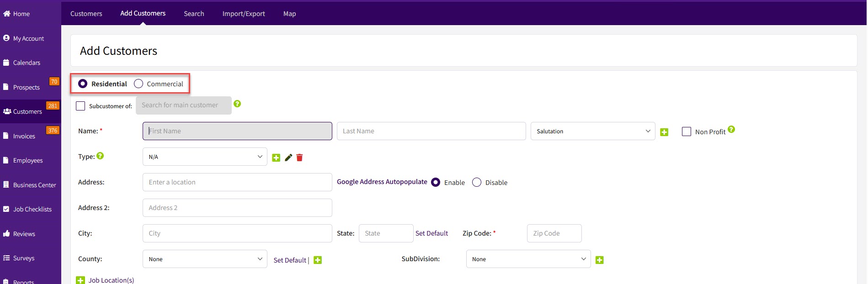Open the SubDivision dropdown
Screen dimensions: 868x284
click(528, 259)
